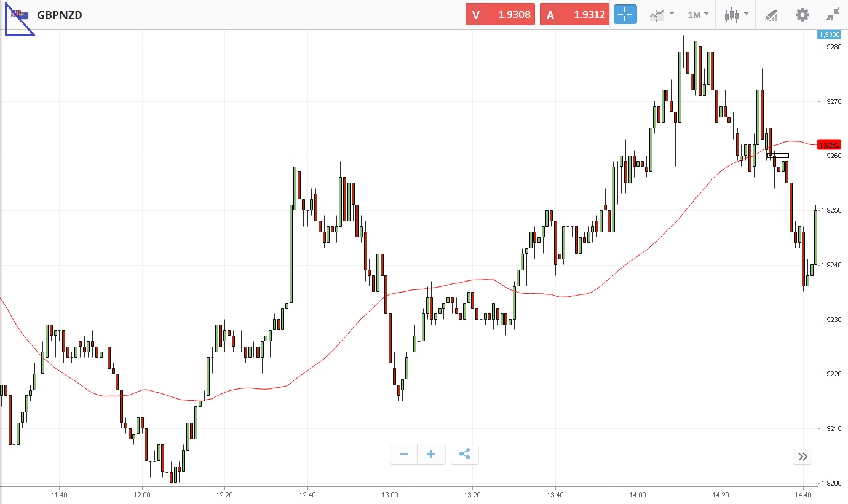Click the V sell price 1.9308 button
Screen dimensions: 848x504
(500, 15)
